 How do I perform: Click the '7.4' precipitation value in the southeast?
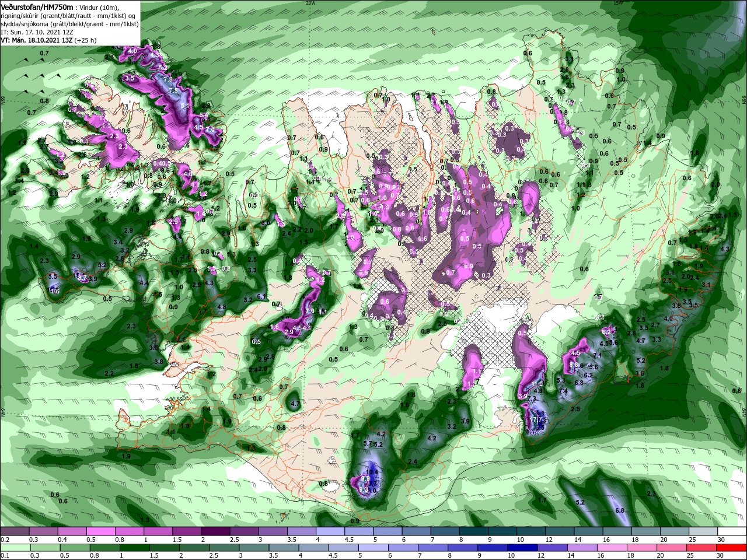coord(563,390)
